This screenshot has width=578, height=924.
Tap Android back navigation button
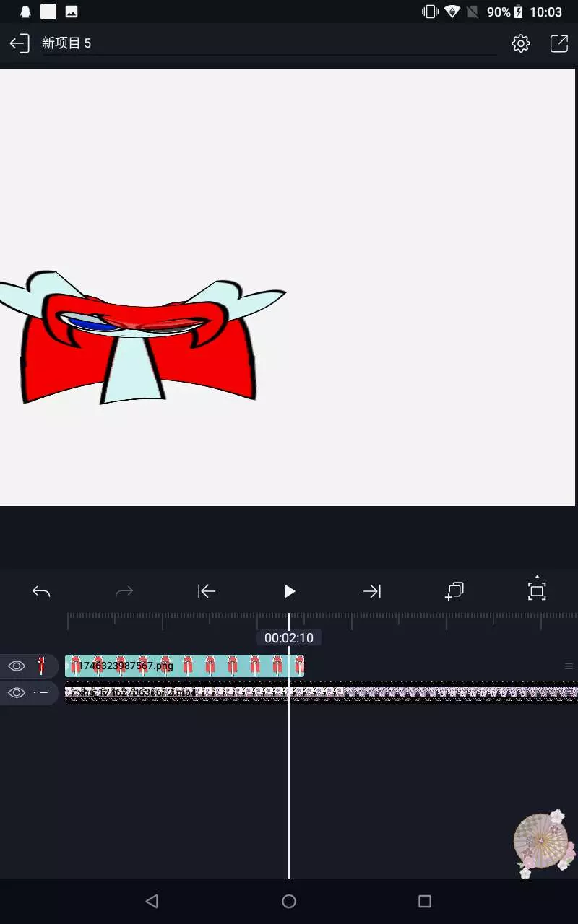click(152, 901)
